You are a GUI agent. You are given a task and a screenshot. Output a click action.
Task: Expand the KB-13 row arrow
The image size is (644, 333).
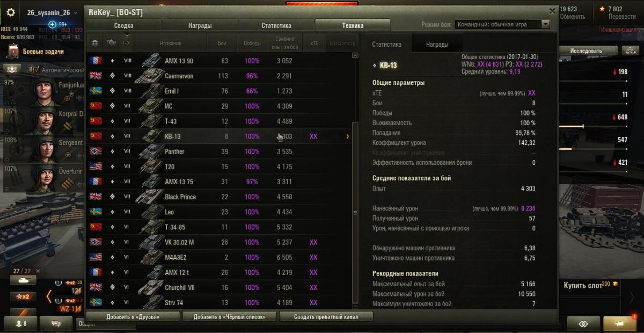pos(347,136)
